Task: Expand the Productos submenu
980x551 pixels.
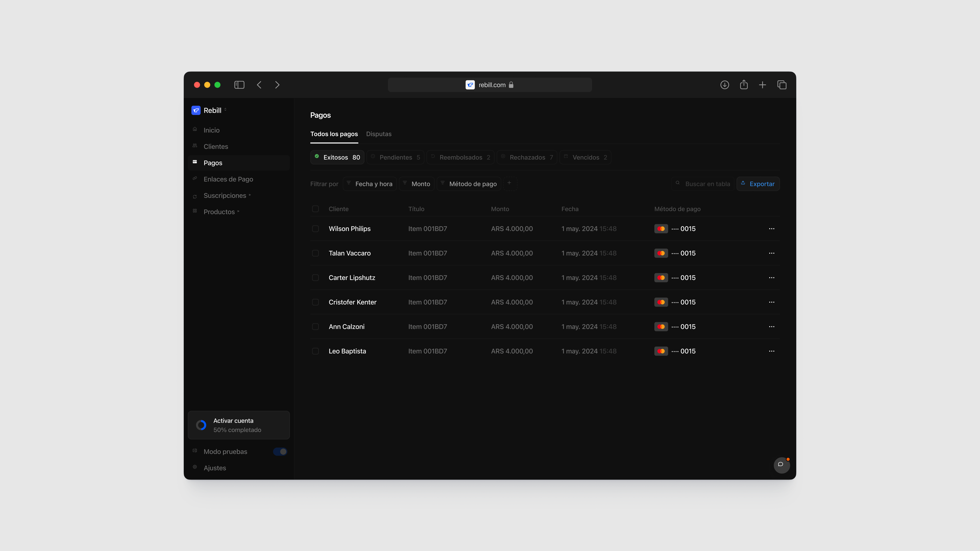Action: tap(239, 212)
